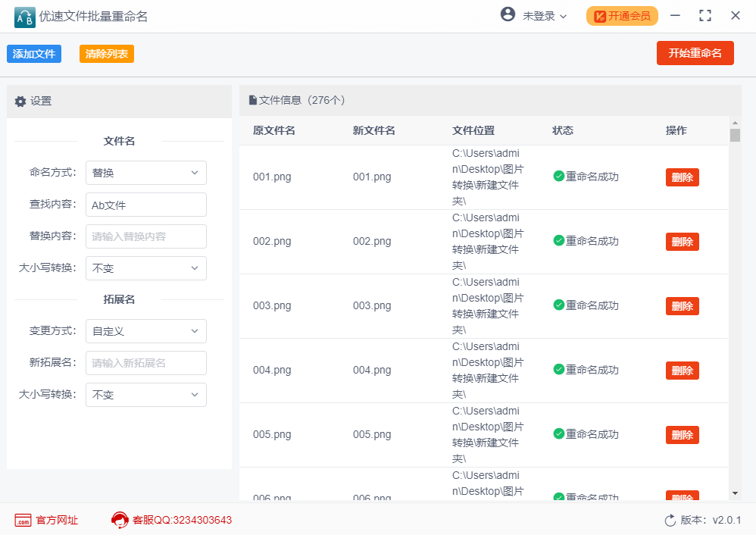Click the file list scrollbar down arrow
The image size is (756, 535).
735,493
